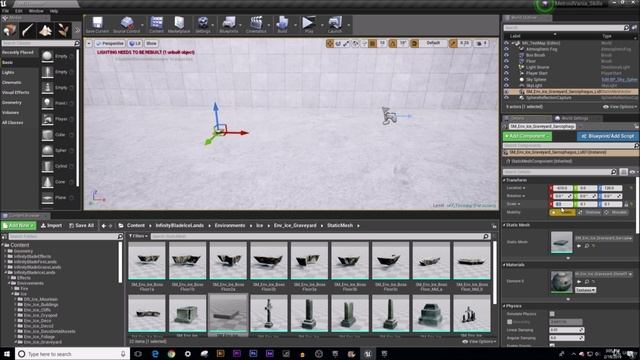Click the Import button

click(51, 225)
